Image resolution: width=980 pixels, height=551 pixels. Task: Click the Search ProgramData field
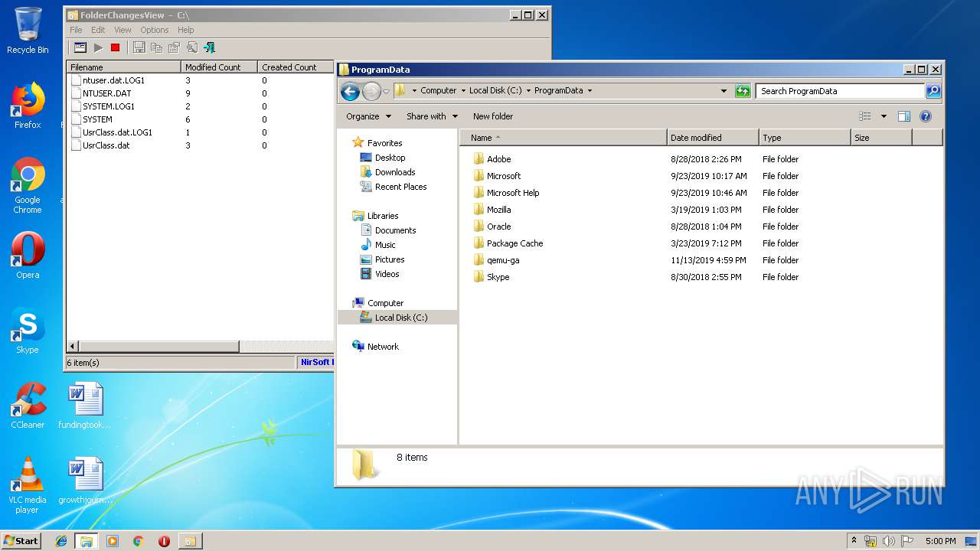pyautogui.click(x=840, y=91)
